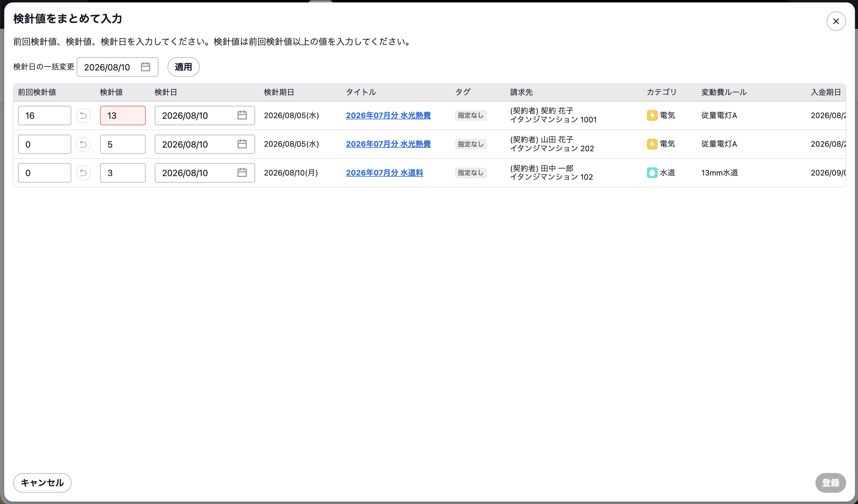Edit previous reading 16 for 契約 花子
Image resolution: width=858 pixels, height=504 pixels.
[x=45, y=115]
